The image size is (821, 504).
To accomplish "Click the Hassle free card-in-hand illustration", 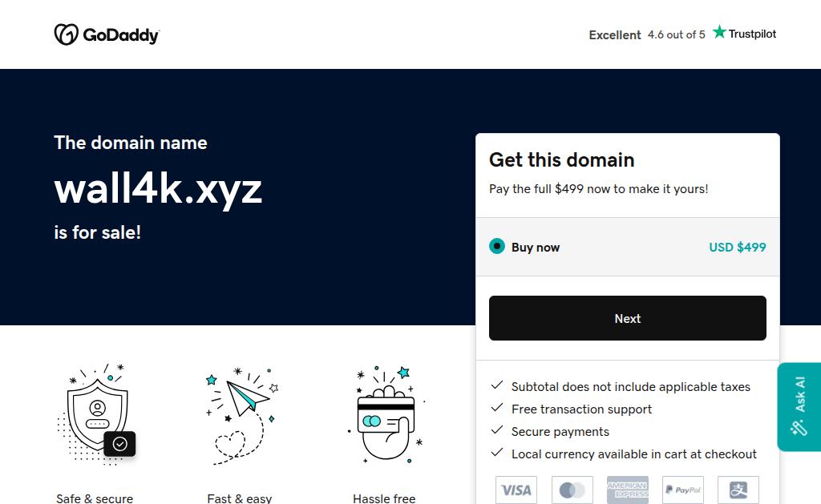I will [386, 415].
